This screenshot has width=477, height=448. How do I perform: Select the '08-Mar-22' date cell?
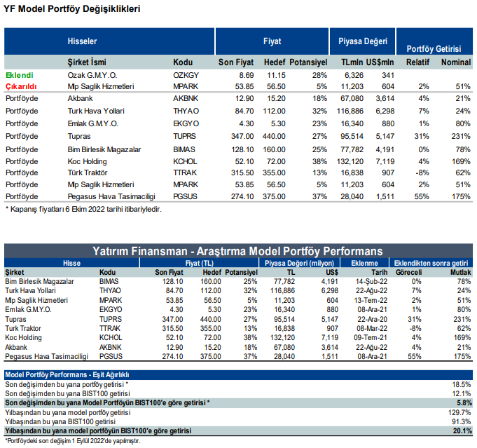(372, 328)
